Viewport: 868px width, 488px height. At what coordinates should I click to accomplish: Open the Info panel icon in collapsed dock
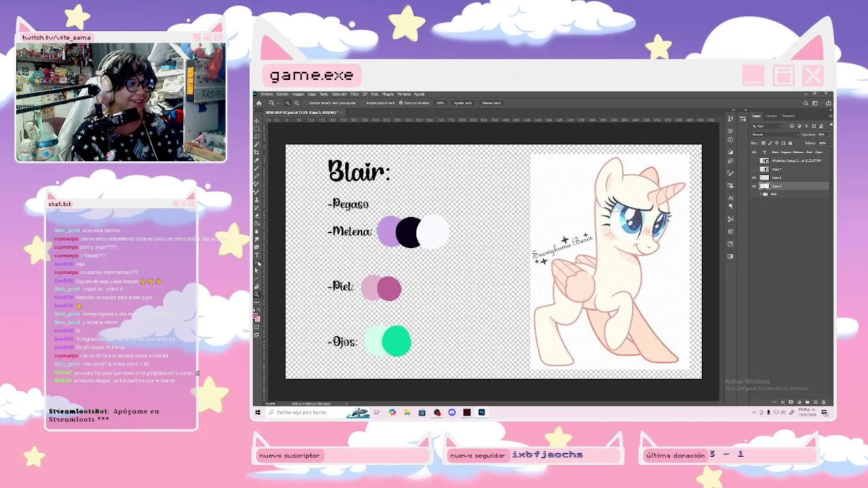730,140
